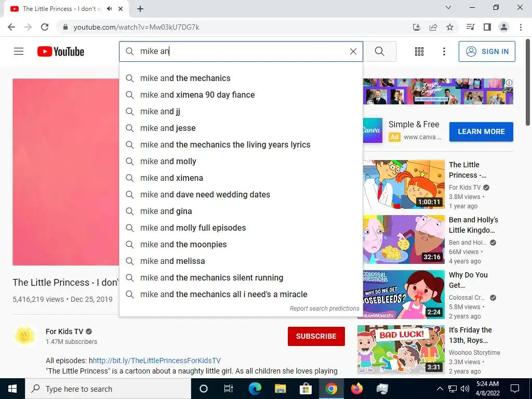Share this page icon in address bar

coord(433,27)
